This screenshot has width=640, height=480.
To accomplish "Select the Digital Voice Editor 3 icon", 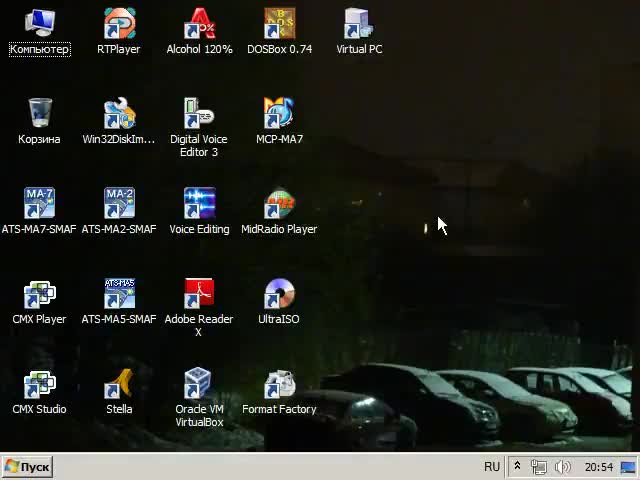I will point(199,115).
